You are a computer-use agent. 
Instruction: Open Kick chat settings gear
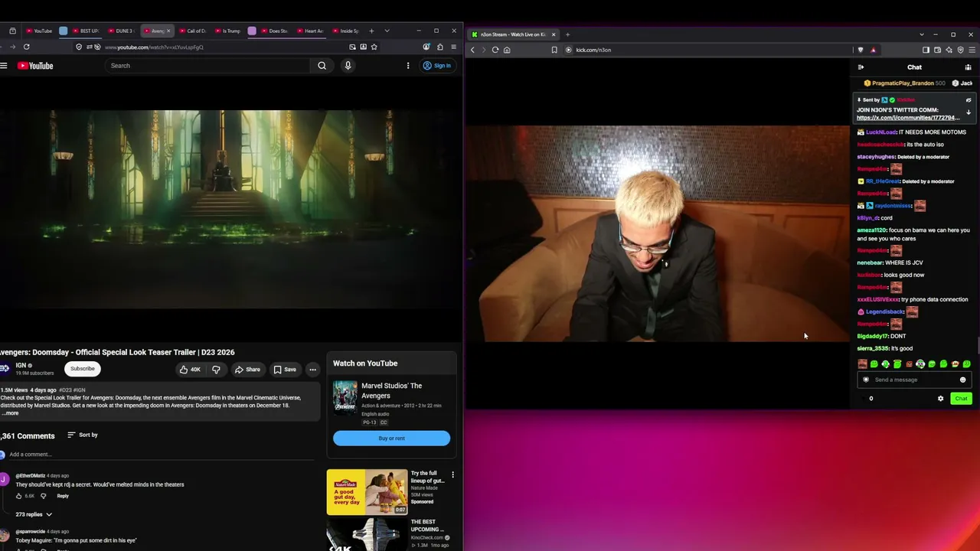click(941, 399)
